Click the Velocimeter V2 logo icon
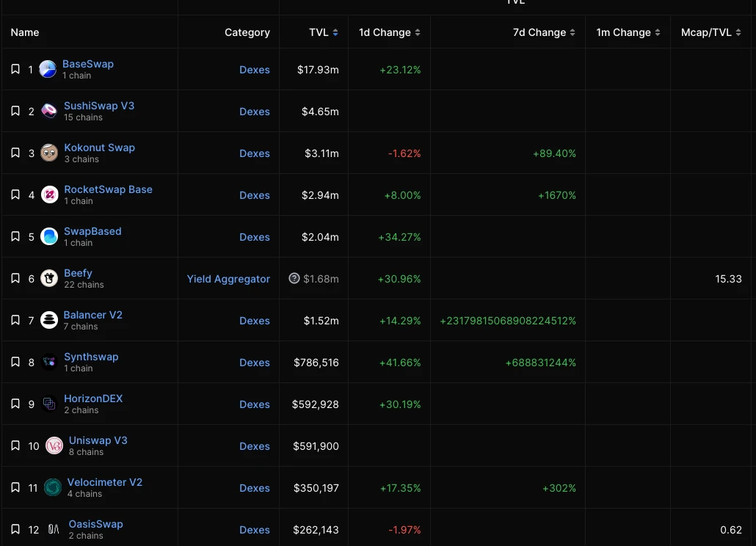Screen dimensions: 756x546 coord(53,488)
